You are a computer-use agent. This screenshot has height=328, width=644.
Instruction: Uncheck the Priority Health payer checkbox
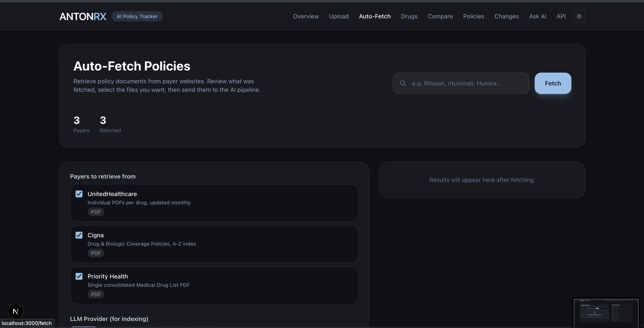[x=79, y=276]
